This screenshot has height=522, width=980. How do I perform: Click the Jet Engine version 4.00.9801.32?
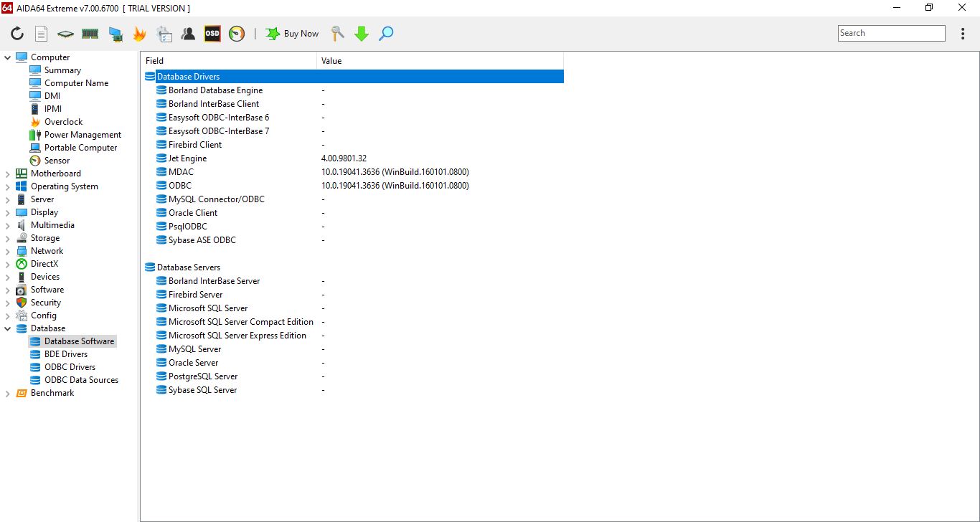pyautogui.click(x=344, y=158)
